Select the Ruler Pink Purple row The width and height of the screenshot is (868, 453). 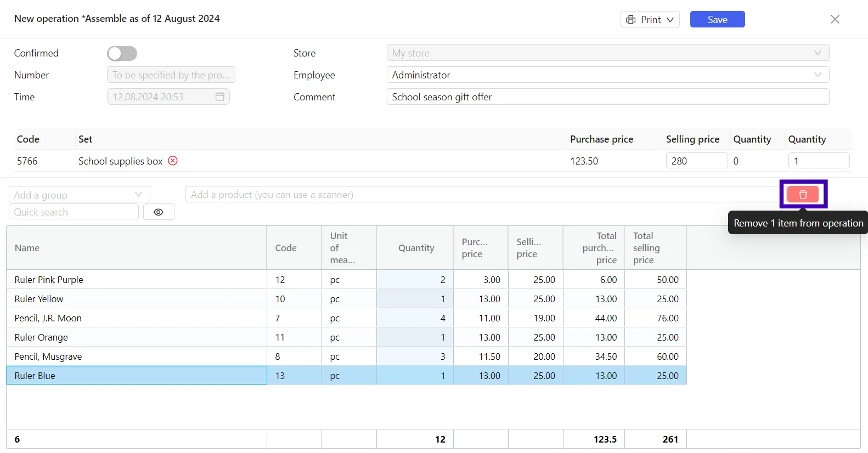346,280
